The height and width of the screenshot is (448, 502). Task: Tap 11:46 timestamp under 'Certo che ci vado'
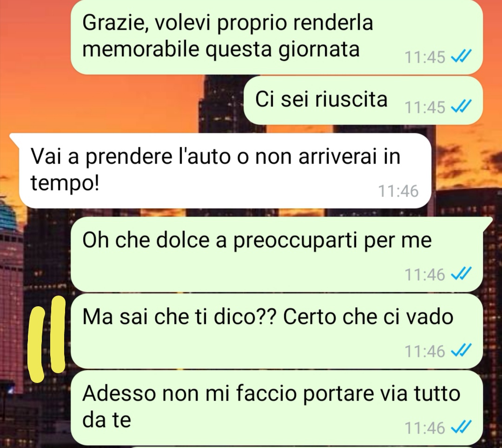click(425, 351)
